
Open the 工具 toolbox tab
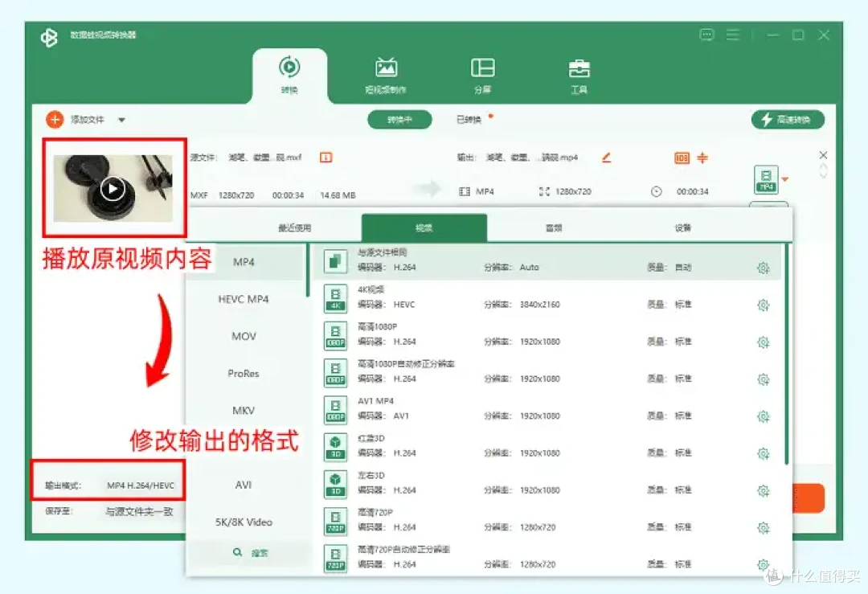tap(579, 76)
